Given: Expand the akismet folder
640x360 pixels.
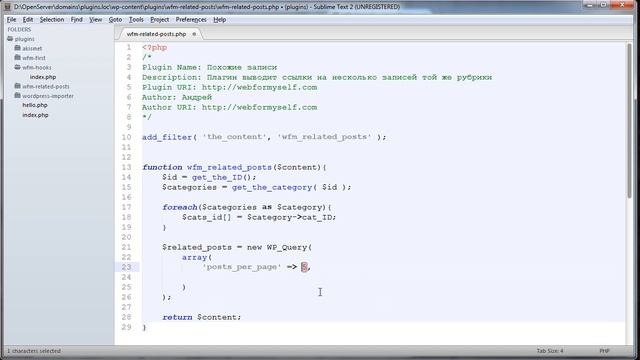Looking at the screenshot, I should pos(32,49).
